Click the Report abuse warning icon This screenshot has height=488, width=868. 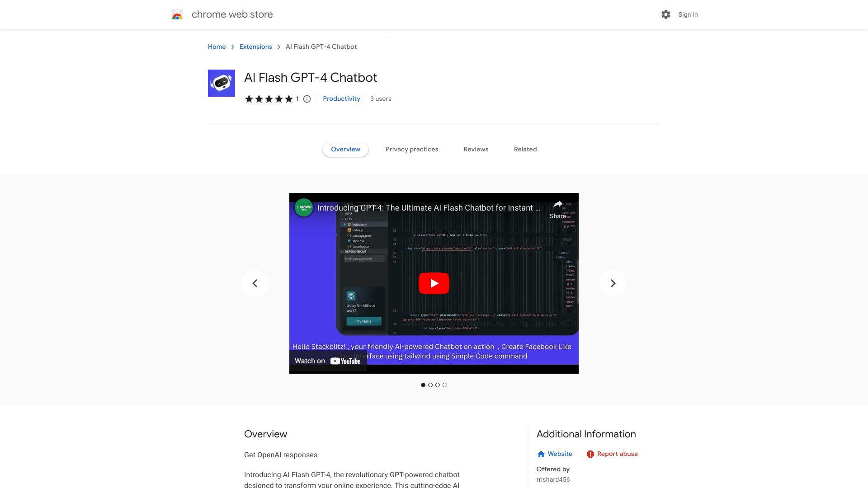[590, 454]
